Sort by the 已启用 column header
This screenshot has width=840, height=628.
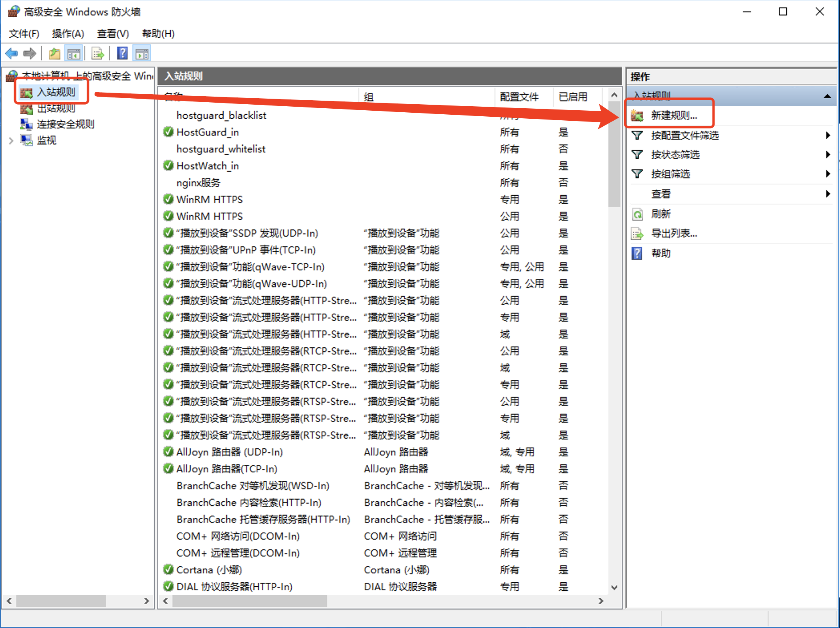[577, 97]
